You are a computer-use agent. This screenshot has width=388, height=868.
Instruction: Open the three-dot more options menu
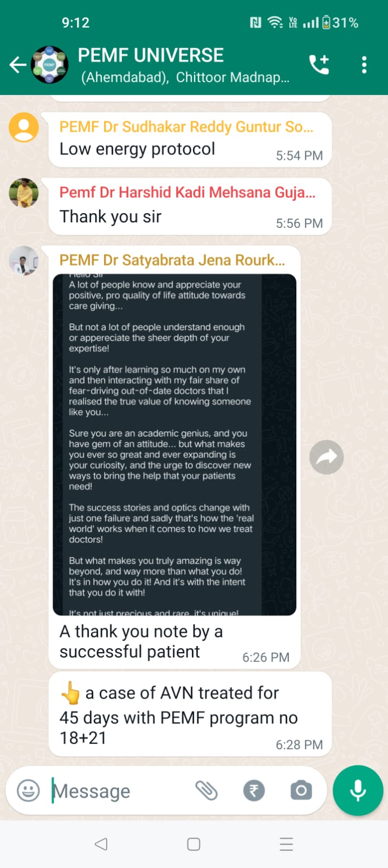point(364,65)
